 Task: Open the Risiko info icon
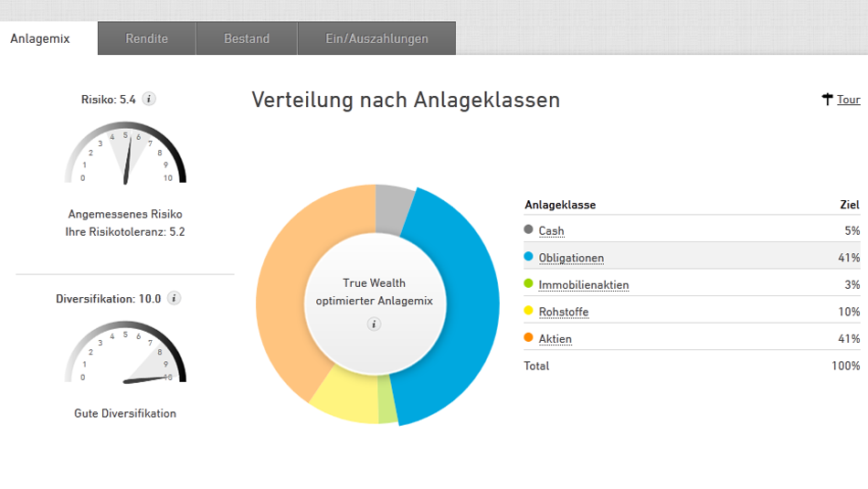click(148, 99)
